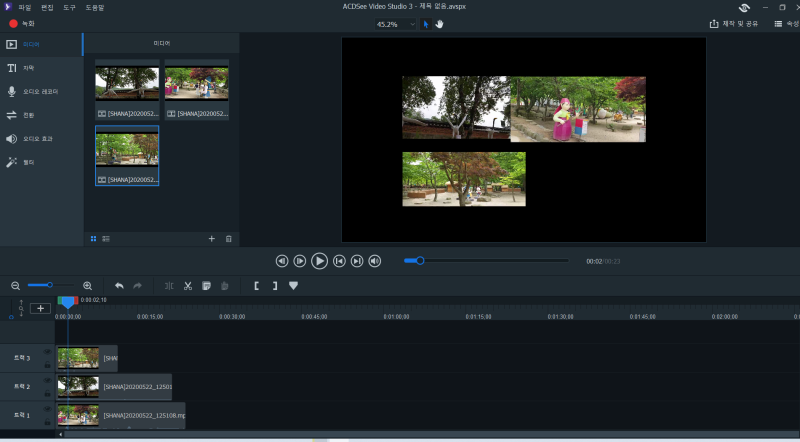Select the clip on 트랙 2
Viewport: 800px width, 442px height.
point(114,387)
